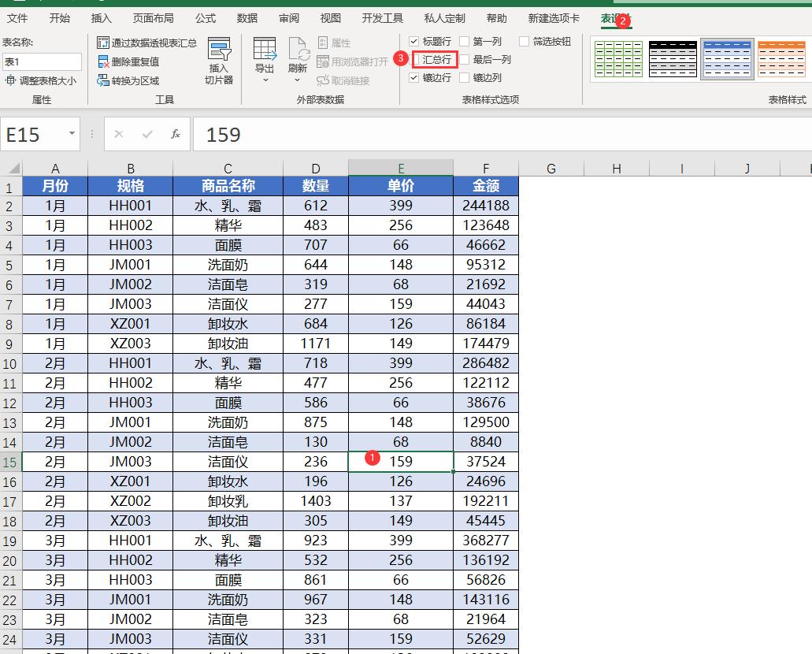
Task: Select the green table style thumbnail
Action: [618, 59]
